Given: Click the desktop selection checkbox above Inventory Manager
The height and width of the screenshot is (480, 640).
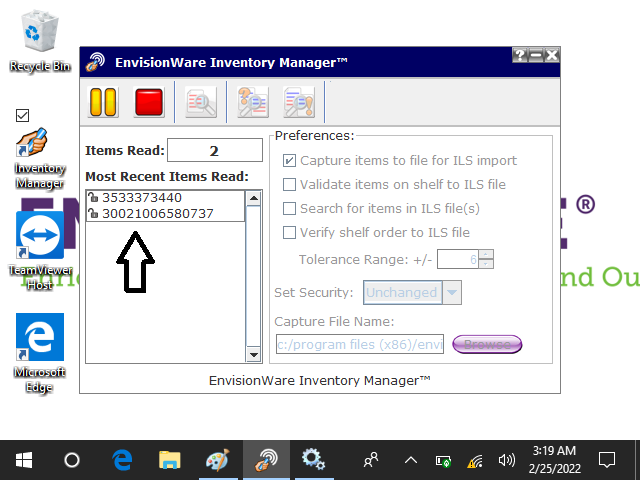Looking at the screenshot, I should tap(22, 116).
